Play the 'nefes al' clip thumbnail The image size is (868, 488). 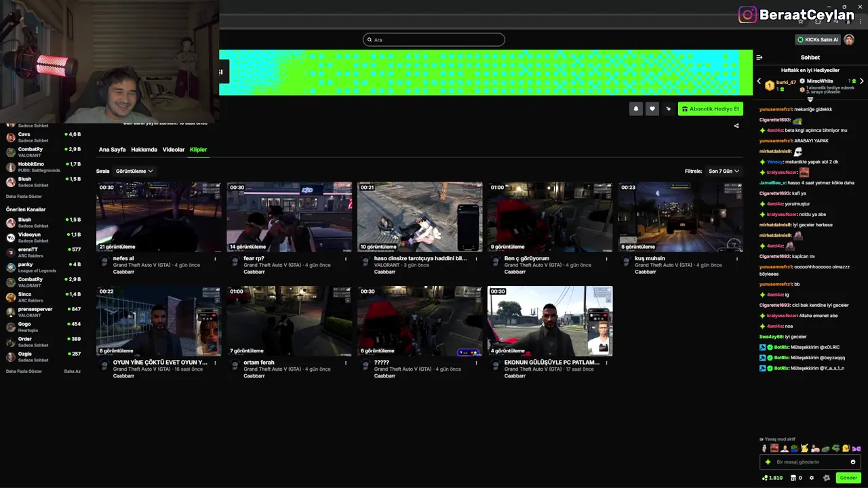point(159,217)
